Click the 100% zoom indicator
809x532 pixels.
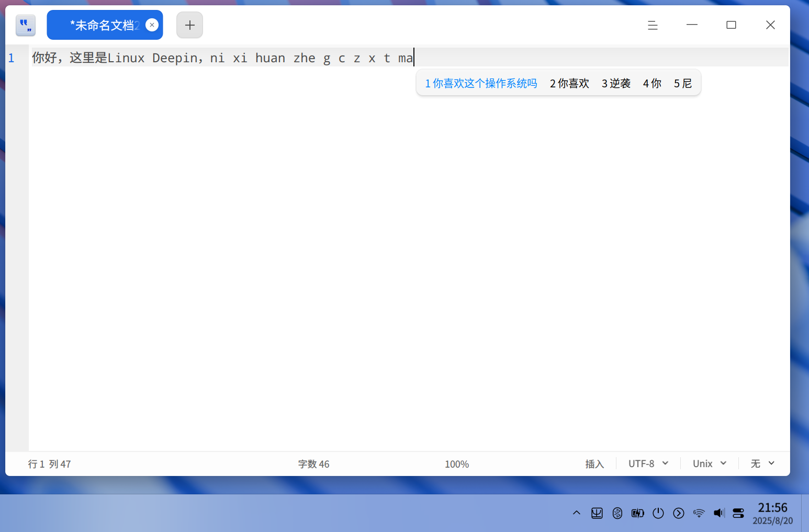point(457,464)
